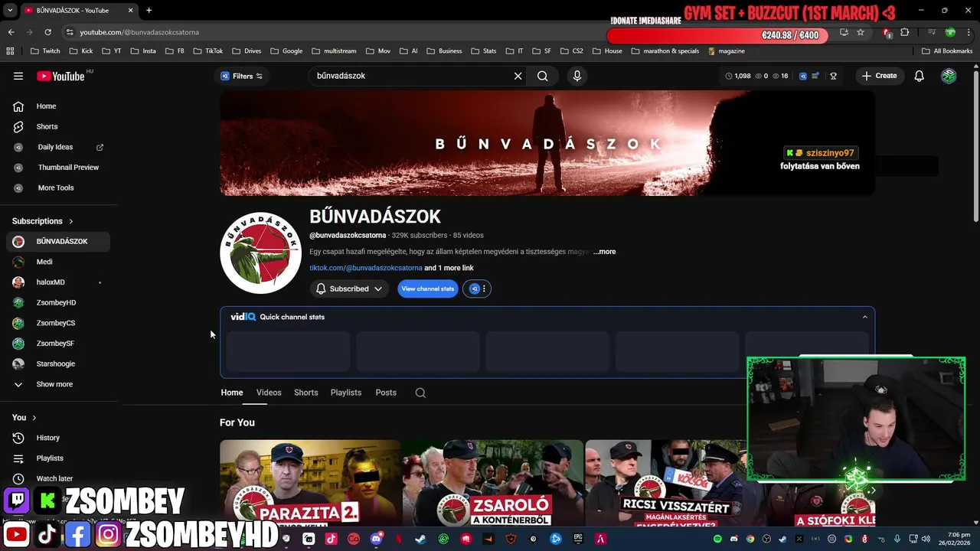Switch to the channel Shorts tab
The width and height of the screenshot is (980, 551).
pyautogui.click(x=305, y=393)
